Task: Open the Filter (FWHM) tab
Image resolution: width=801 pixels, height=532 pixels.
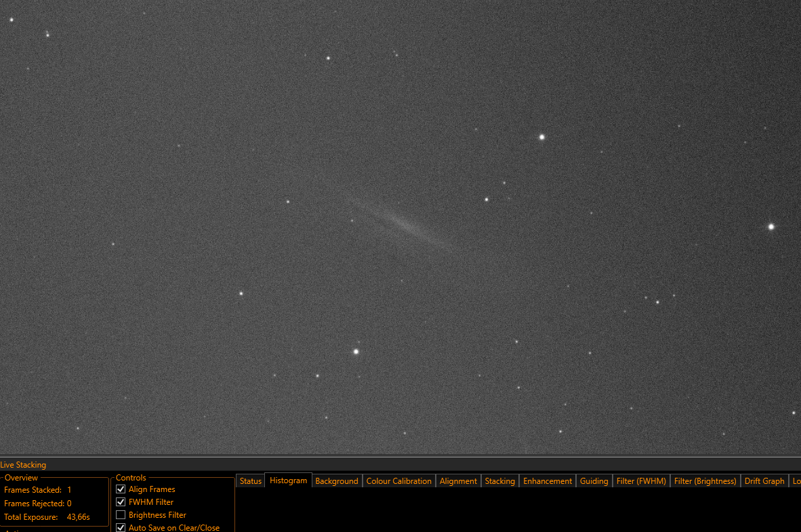Action: 641,481
